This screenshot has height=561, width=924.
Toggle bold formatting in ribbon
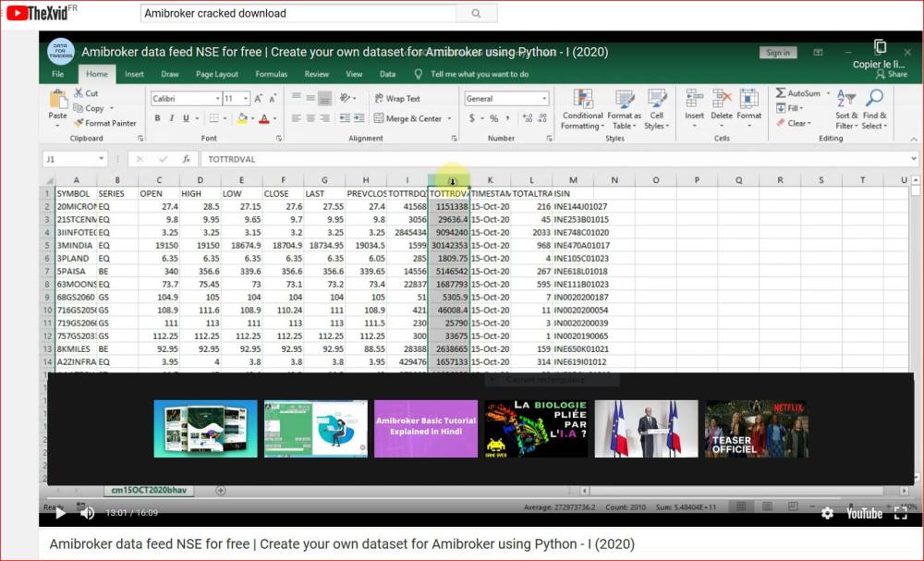[158, 118]
